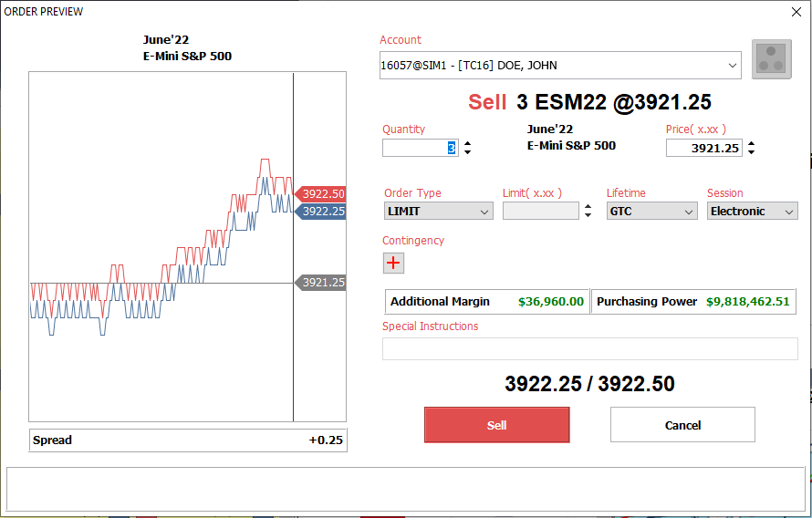The width and height of the screenshot is (812, 518).
Task: Click the Special Instructions text box
Action: 589,348
